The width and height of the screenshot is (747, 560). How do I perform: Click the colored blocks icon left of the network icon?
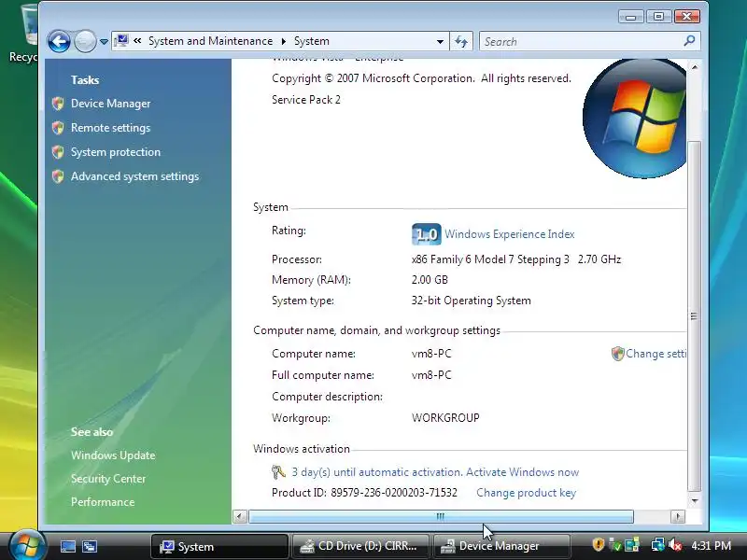(632, 545)
